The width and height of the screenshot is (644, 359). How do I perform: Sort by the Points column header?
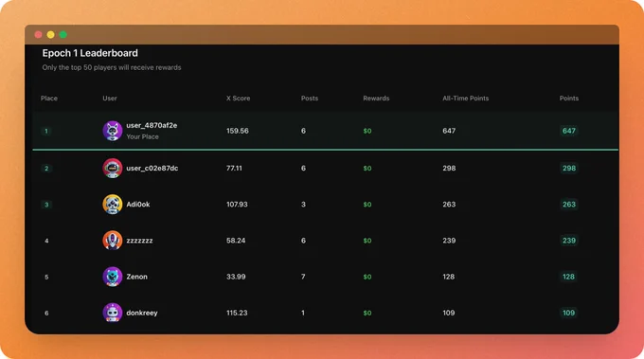(569, 99)
